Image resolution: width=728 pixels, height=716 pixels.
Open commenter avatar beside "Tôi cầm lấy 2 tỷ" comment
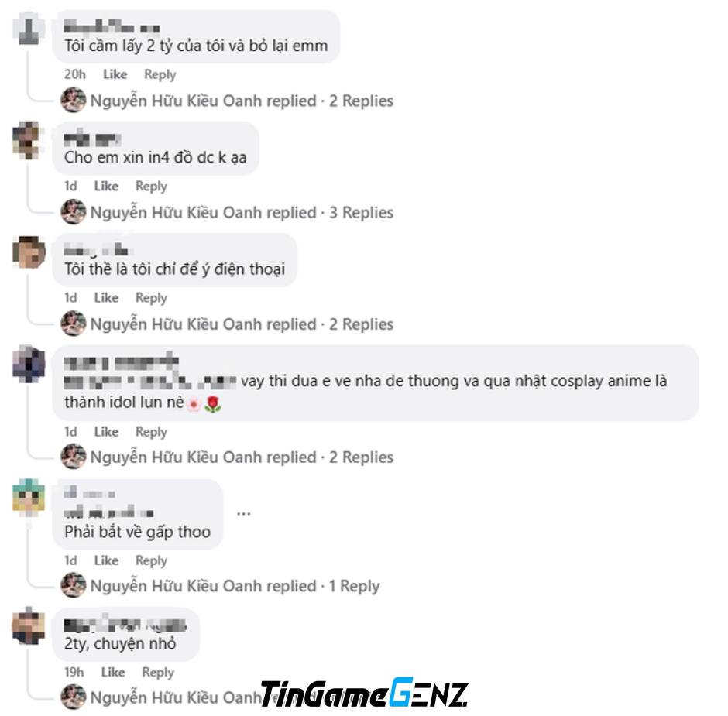[x=29, y=29]
